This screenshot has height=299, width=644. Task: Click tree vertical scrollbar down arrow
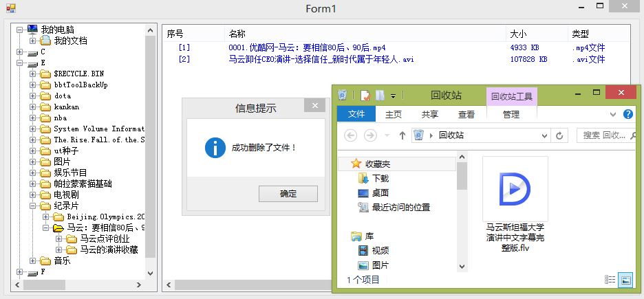pos(150,273)
